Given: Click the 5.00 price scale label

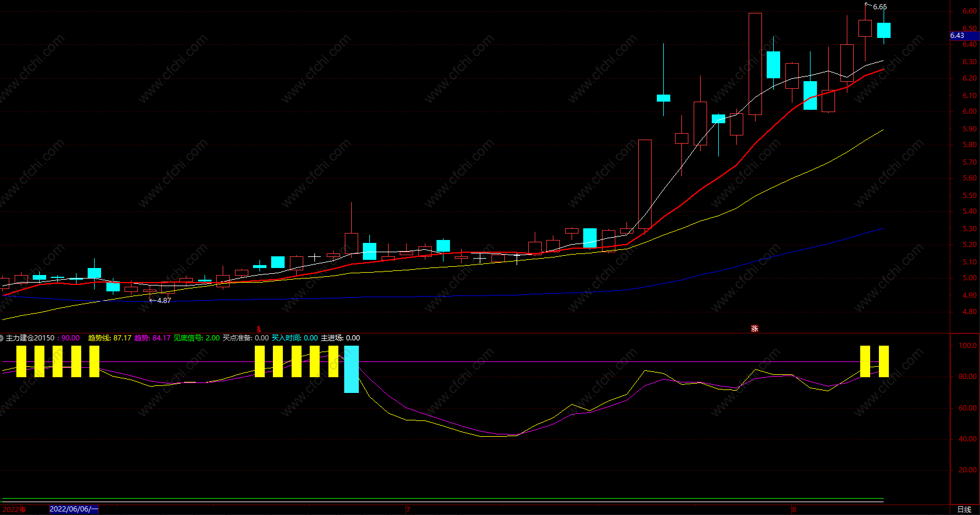Looking at the screenshot, I should pyautogui.click(x=969, y=279).
